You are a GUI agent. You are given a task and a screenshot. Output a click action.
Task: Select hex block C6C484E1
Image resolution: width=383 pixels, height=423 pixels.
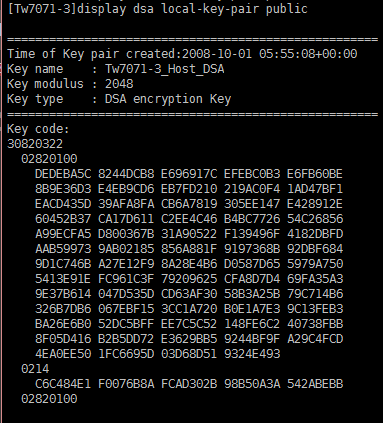(63, 384)
